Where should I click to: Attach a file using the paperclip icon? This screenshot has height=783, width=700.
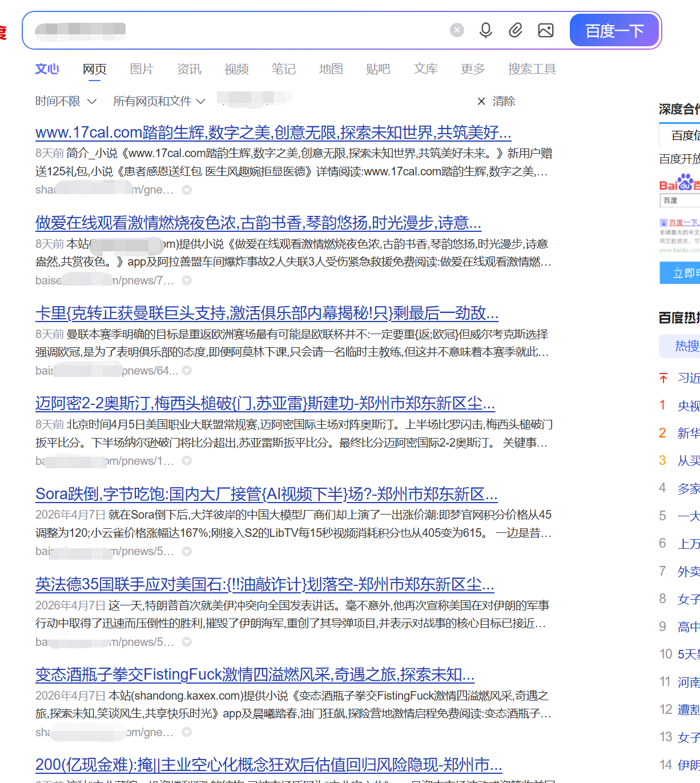[516, 30]
